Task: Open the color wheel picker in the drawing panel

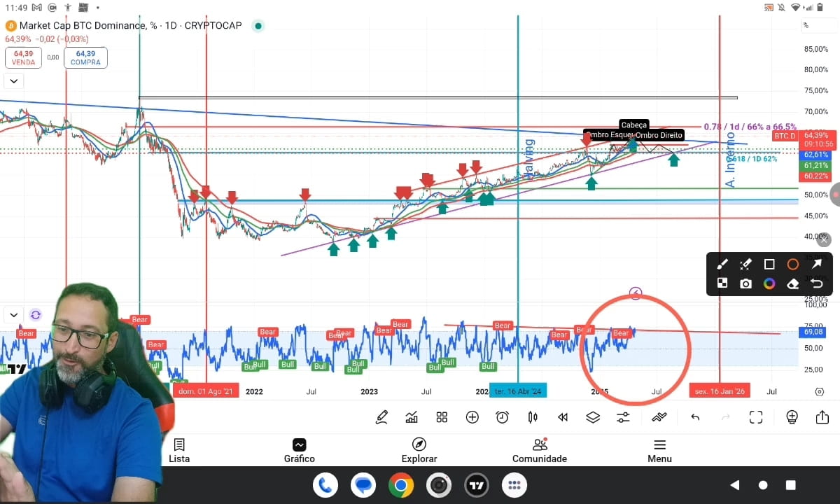Action: pos(769,283)
